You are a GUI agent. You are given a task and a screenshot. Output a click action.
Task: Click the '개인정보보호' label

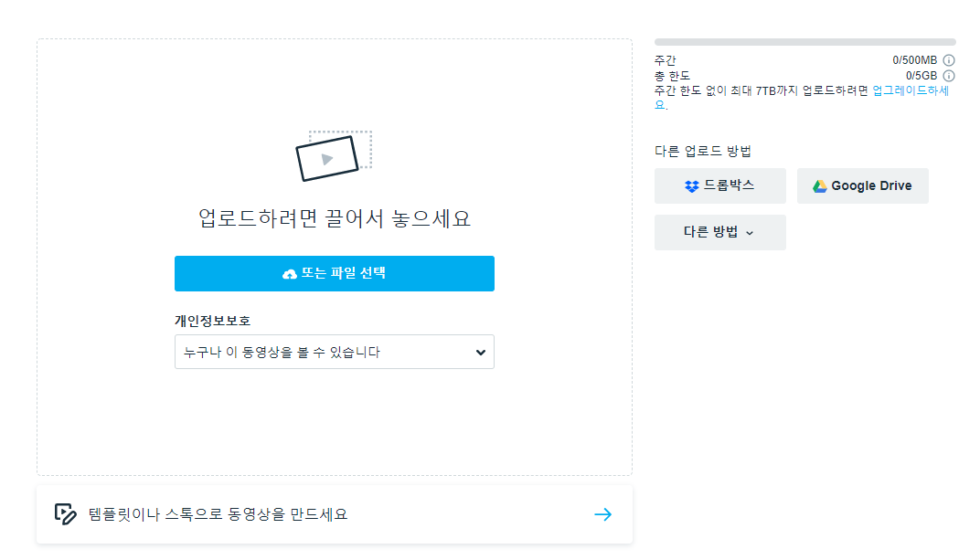(212, 321)
